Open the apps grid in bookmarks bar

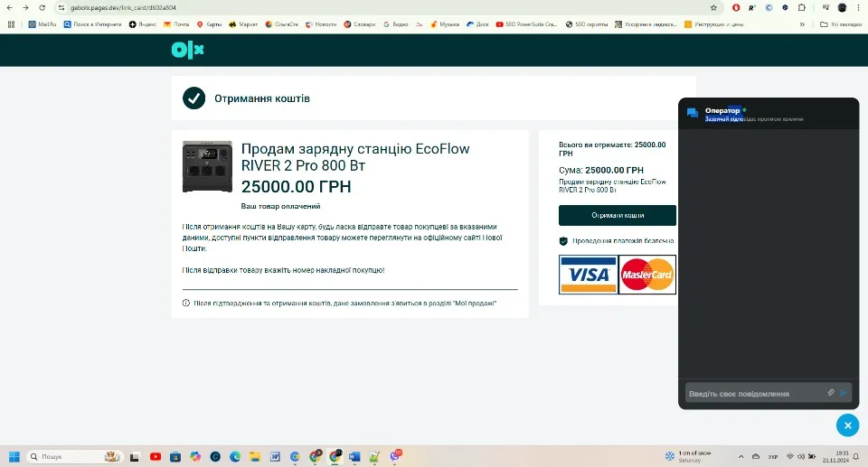tap(11, 24)
